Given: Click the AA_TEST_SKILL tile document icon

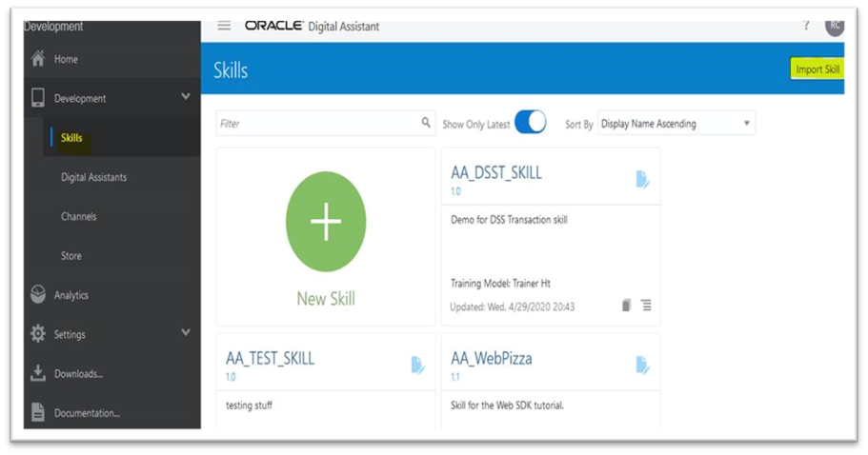Looking at the screenshot, I should [x=418, y=365].
